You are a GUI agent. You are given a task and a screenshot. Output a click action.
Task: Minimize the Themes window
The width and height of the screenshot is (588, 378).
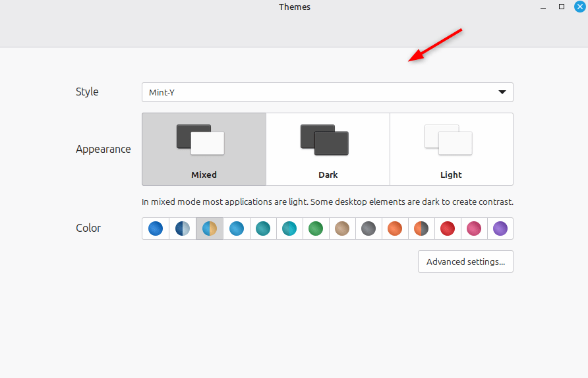tap(543, 7)
